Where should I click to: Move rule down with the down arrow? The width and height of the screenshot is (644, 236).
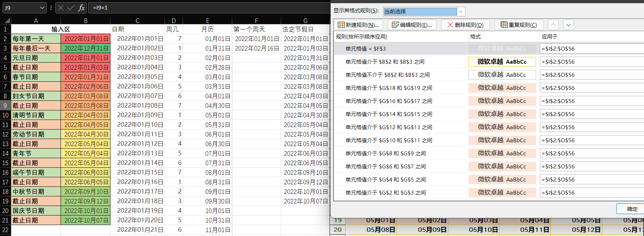pyautogui.click(x=569, y=25)
